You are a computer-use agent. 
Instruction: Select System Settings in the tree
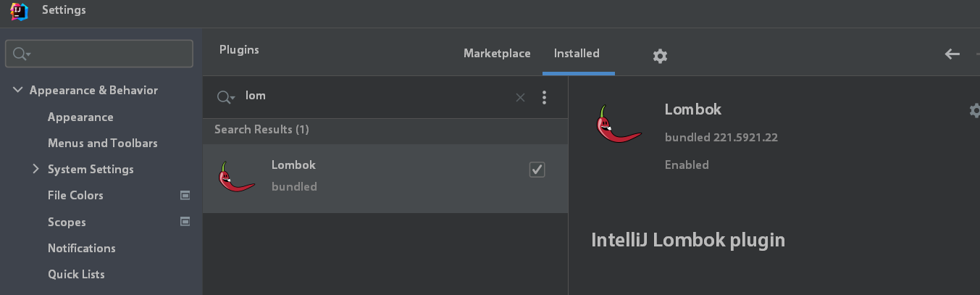pos(91,169)
